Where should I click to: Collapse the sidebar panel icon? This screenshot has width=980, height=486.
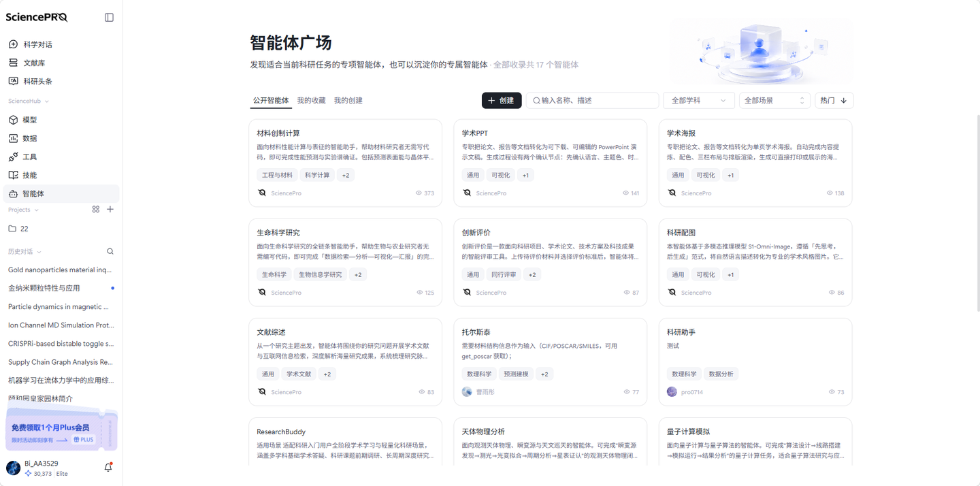point(109,17)
